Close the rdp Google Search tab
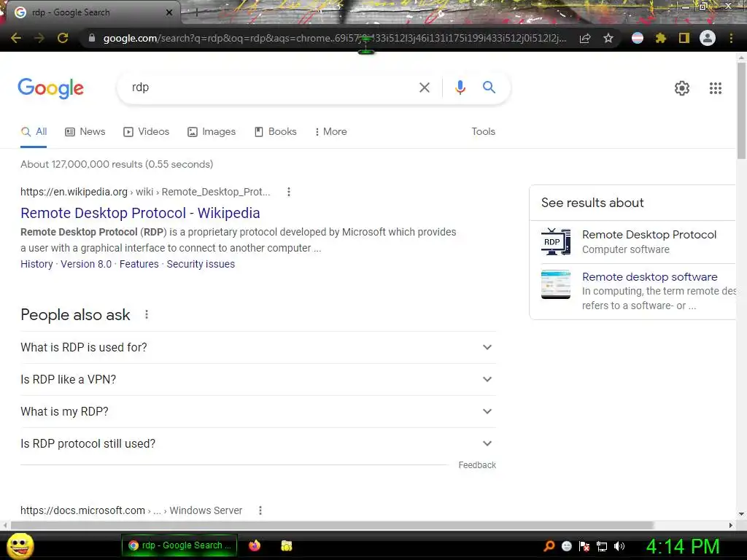 tap(169, 12)
